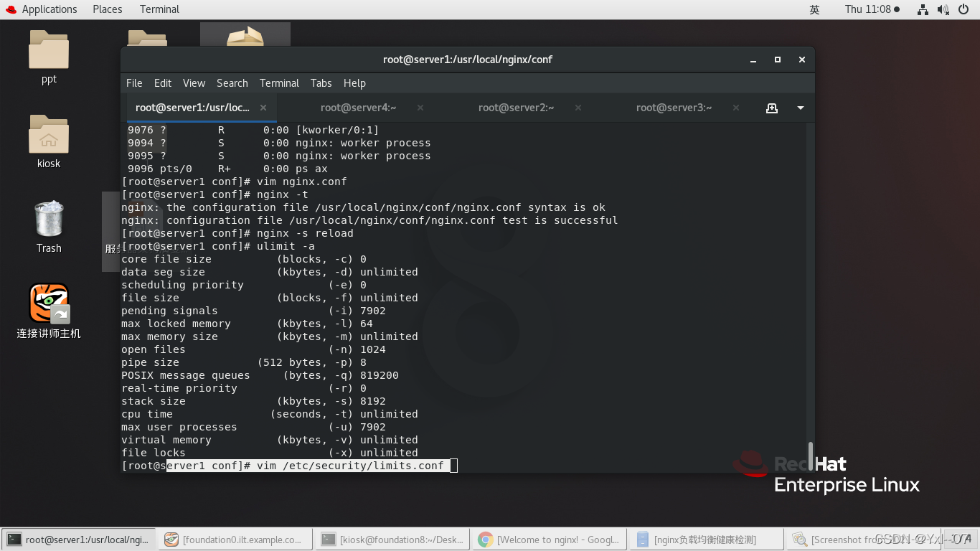Switch to the root@server2 tab
The image size is (980, 551).
pos(517,108)
